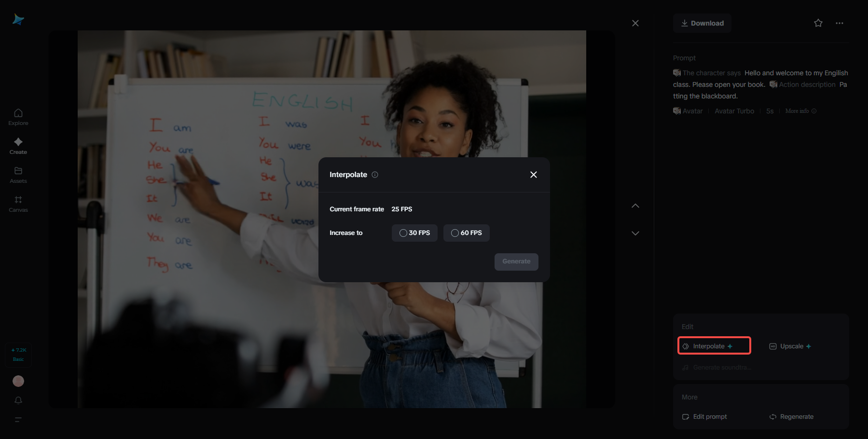The height and width of the screenshot is (439, 868).
Task: Click Interpolate in the Edit panel
Action: click(x=714, y=346)
